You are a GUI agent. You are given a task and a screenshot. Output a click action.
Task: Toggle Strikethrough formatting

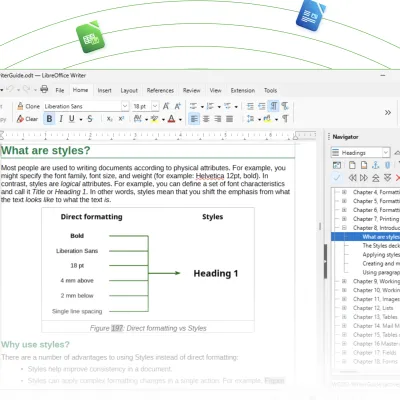pyautogui.click(x=90, y=119)
